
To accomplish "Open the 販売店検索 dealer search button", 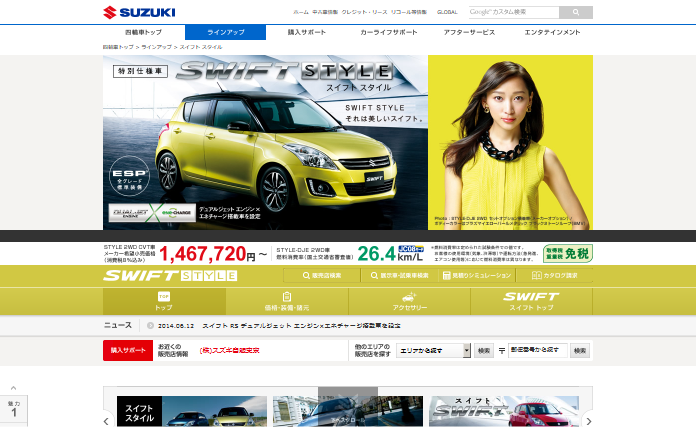I will coord(322,276).
